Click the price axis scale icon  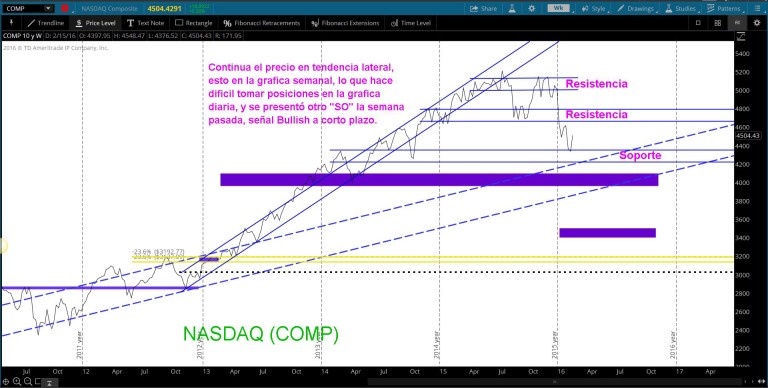[741, 36]
